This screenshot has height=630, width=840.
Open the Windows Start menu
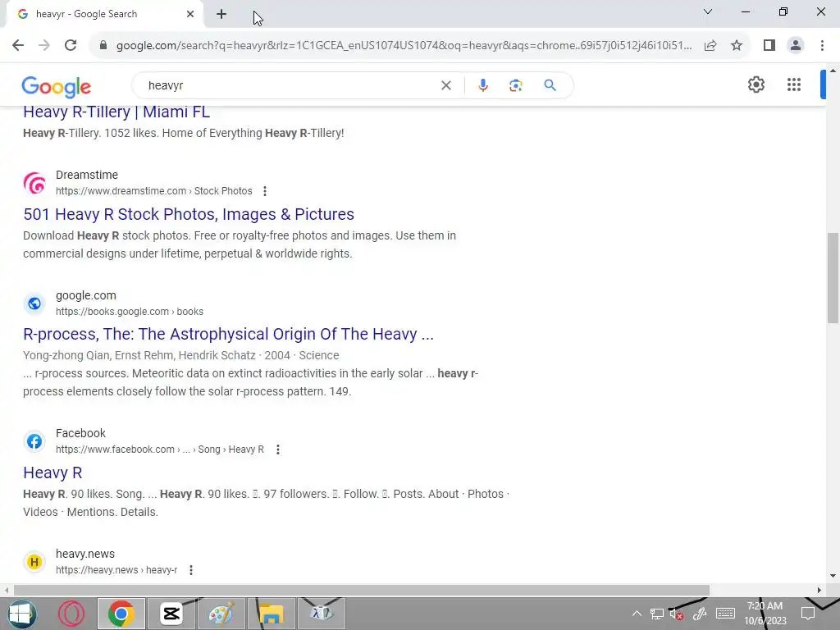[x=21, y=614]
